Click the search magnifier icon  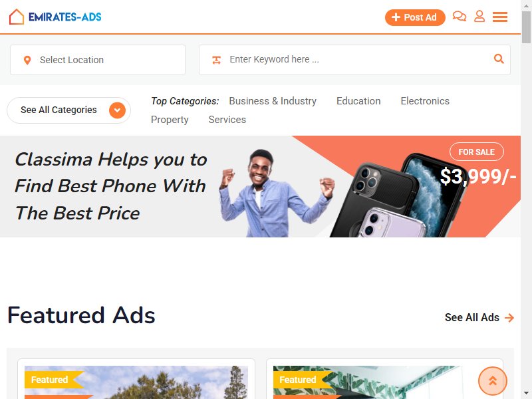click(x=498, y=59)
